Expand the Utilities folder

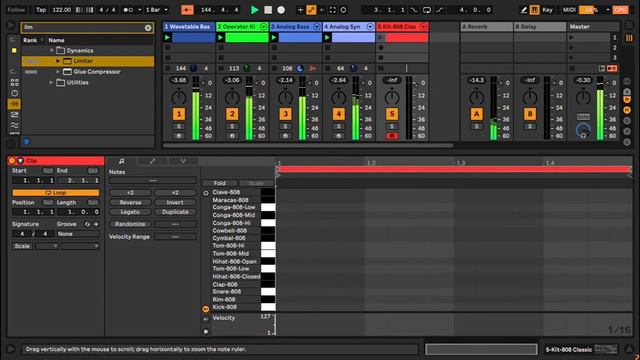click(x=51, y=82)
